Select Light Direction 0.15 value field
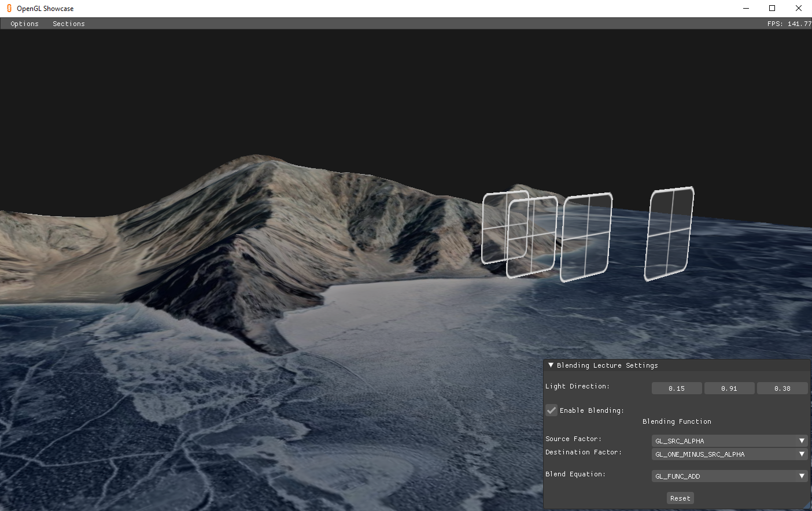 click(x=677, y=388)
